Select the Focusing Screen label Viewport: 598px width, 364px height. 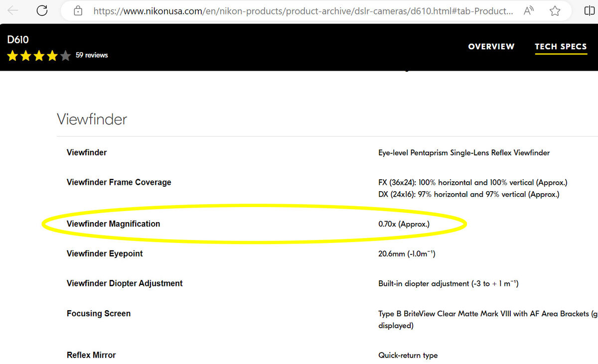[99, 314]
